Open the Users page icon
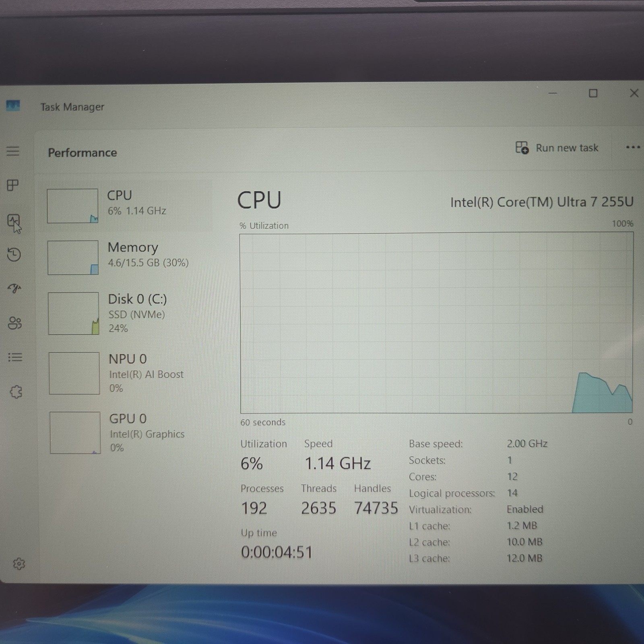The image size is (644, 644). [15, 323]
